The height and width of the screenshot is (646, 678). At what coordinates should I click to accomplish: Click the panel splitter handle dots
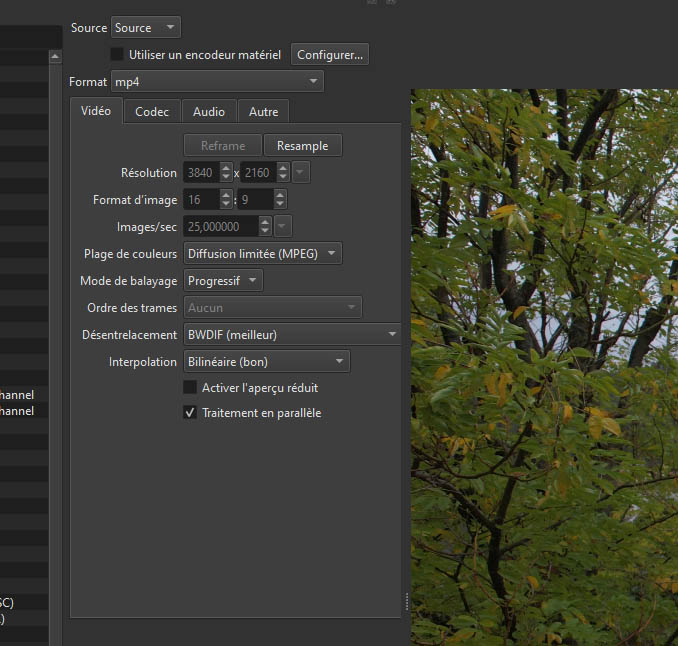point(407,601)
